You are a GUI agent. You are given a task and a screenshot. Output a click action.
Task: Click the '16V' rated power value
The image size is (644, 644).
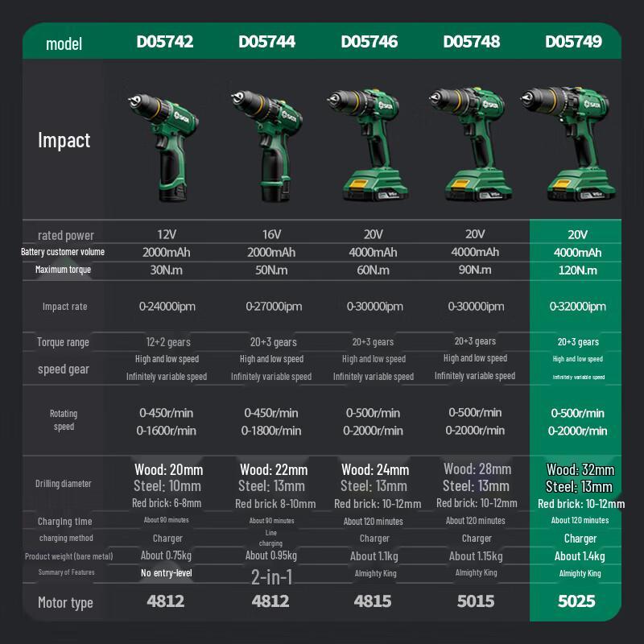(271, 234)
